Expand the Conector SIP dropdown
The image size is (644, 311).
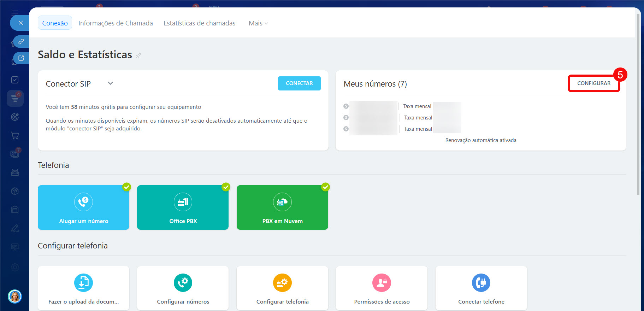(110, 83)
